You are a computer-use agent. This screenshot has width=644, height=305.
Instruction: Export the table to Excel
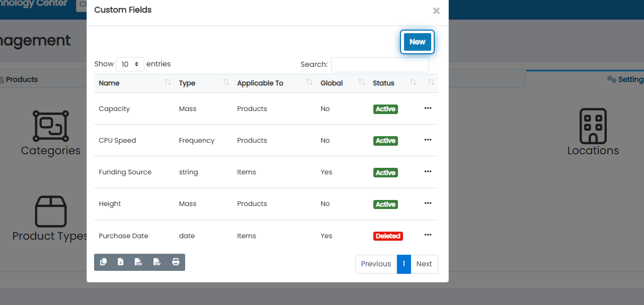click(121, 262)
